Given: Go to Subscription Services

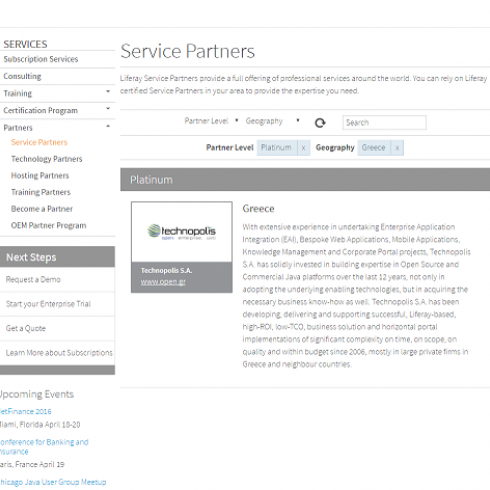Looking at the screenshot, I should (x=41, y=59).
